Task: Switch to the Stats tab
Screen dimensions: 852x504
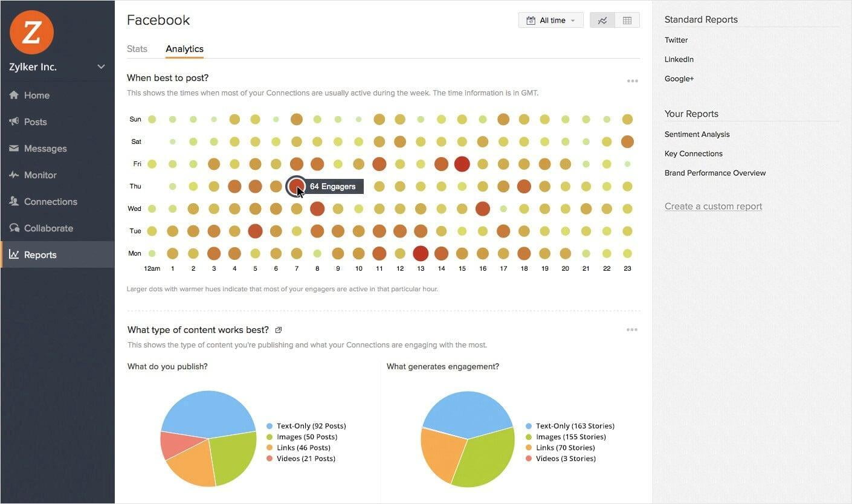Action: click(137, 49)
